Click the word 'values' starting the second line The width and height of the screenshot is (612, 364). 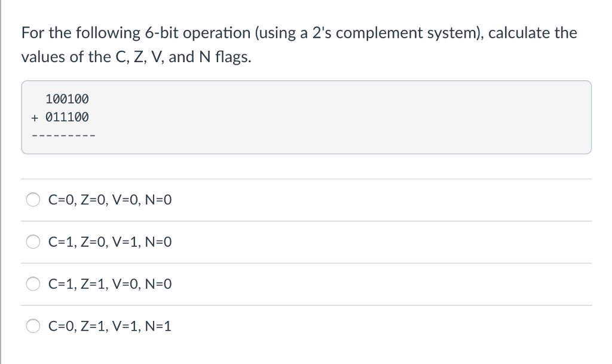[43, 57]
